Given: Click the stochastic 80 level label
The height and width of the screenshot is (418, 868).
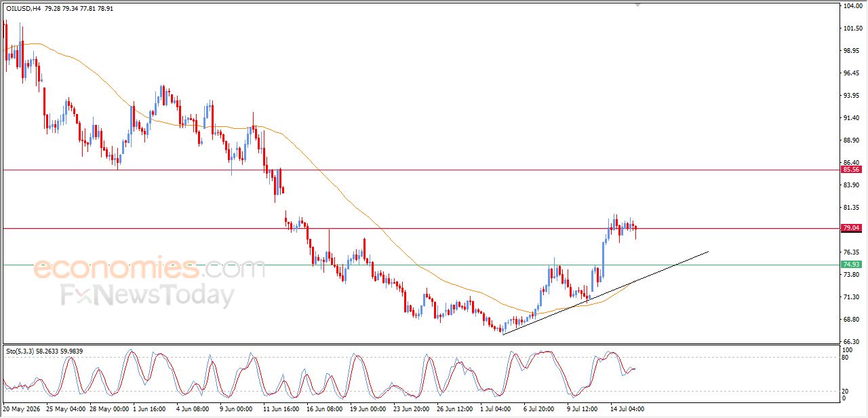Looking at the screenshot, I should pos(846,357).
